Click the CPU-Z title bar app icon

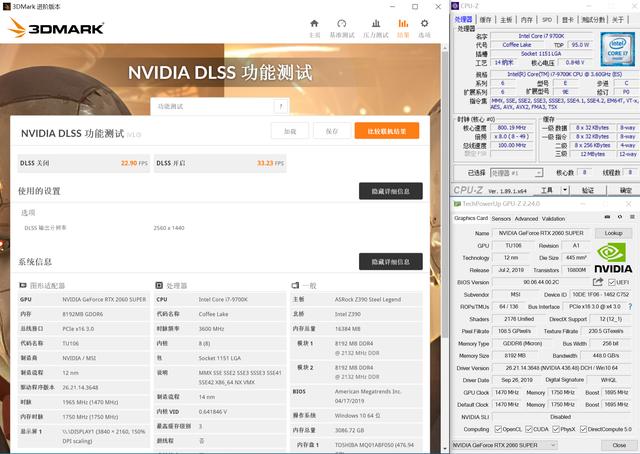[456, 6]
